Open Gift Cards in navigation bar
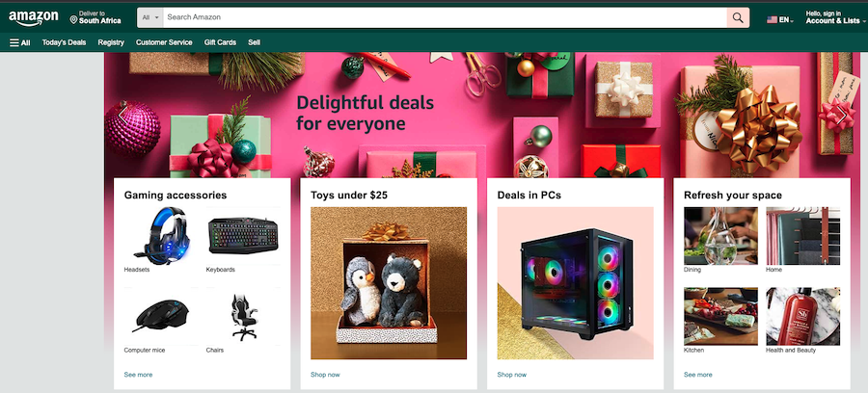 220,42
